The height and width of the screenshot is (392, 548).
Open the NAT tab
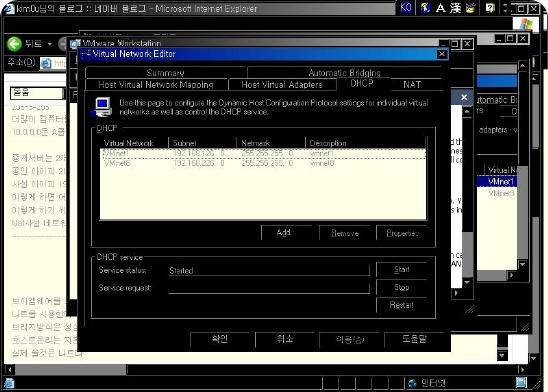(x=412, y=85)
